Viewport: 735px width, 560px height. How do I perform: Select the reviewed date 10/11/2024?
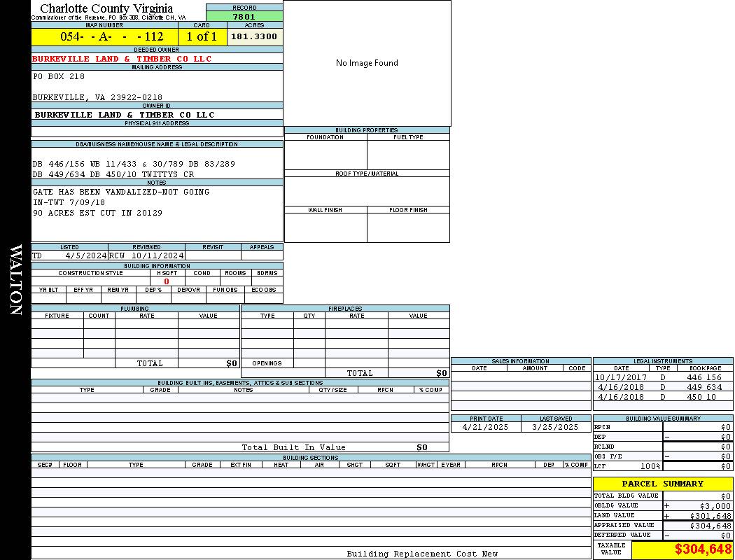tap(157, 255)
